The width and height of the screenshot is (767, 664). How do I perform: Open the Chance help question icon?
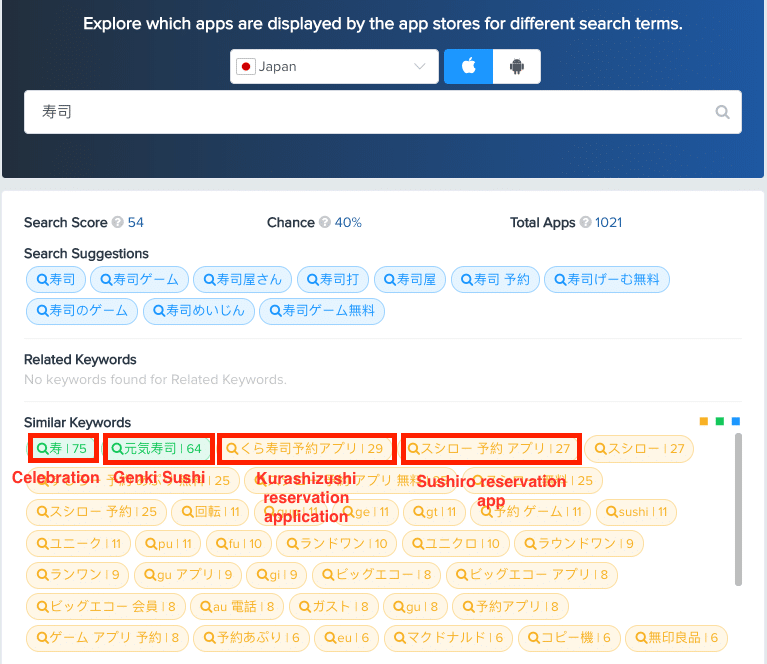click(325, 222)
